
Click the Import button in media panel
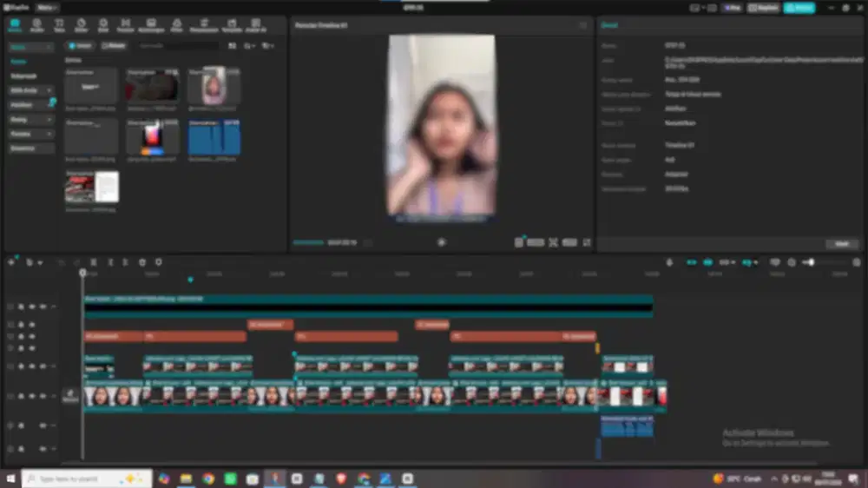pyautogui.click(x=81, y=46)
